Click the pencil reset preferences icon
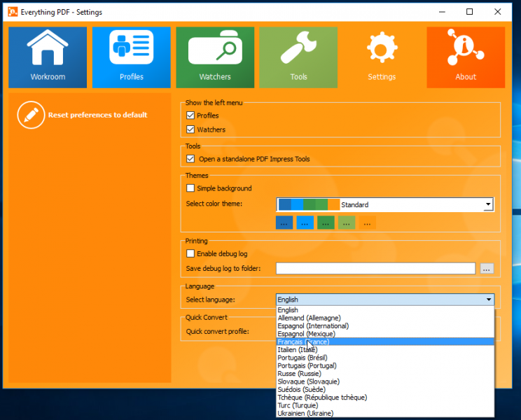521x420 pixels. [31, 115]
